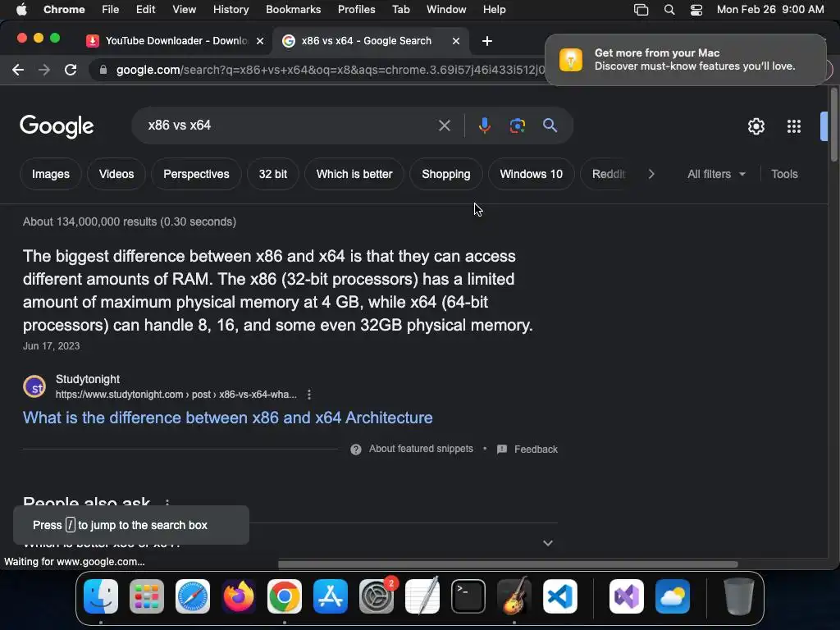Open more options next to People also ask
The image size is (840, 630).
[x=167, y=503]
